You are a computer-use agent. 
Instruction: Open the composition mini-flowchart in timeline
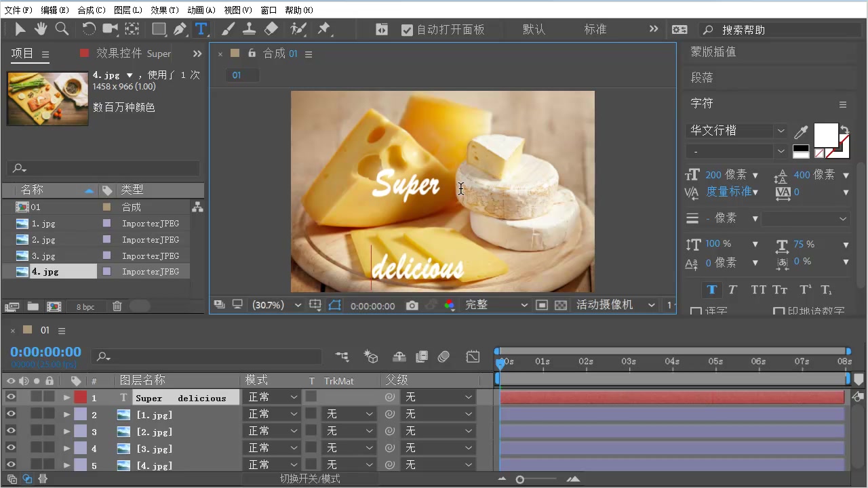click(x=342, y=357)
